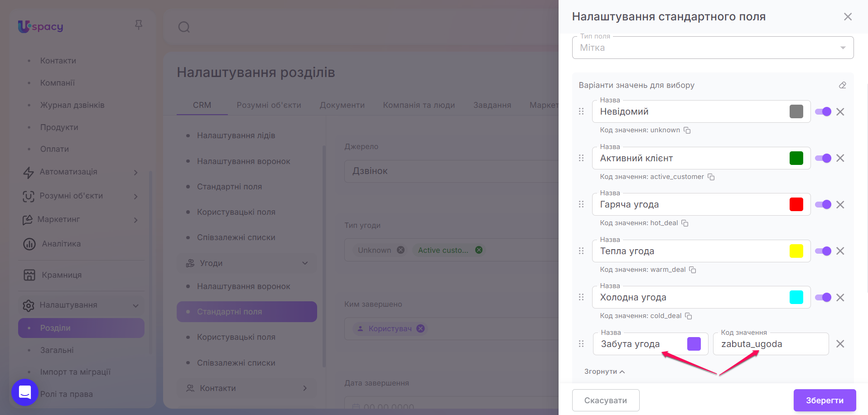Click the eraser icon next to Варіанти значень
This screenshot has height=415, width=868.
tap(843, 85)
